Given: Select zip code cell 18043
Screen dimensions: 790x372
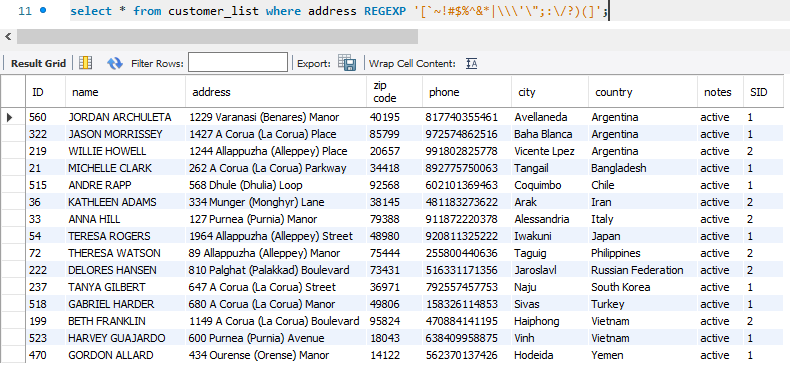Looking at the screenshot, I should tap(394, 338).
